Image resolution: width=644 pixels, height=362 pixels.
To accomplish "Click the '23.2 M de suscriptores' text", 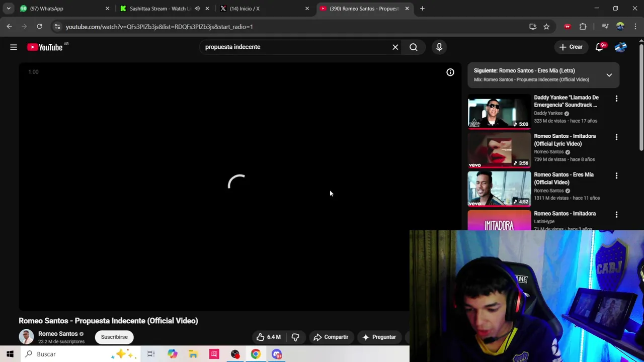I will pyautogui.click(x=61, y=342).
